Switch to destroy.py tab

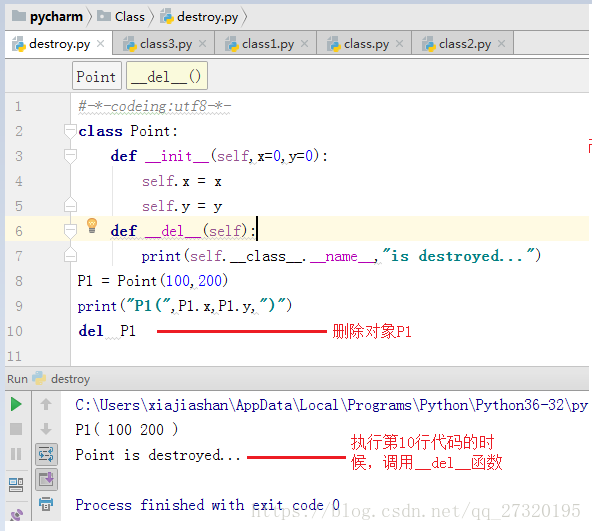click(x=59, y=44)
